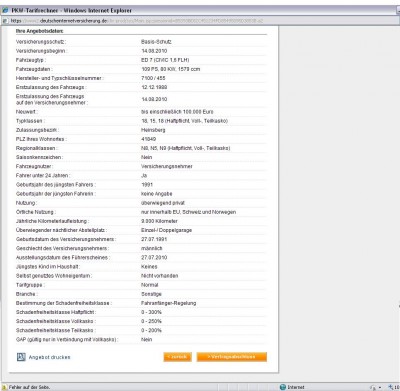400x391 pixels.
Task: Click the 'Typklassen :' label
Action: pyautogui.click(x=30, y=121)
